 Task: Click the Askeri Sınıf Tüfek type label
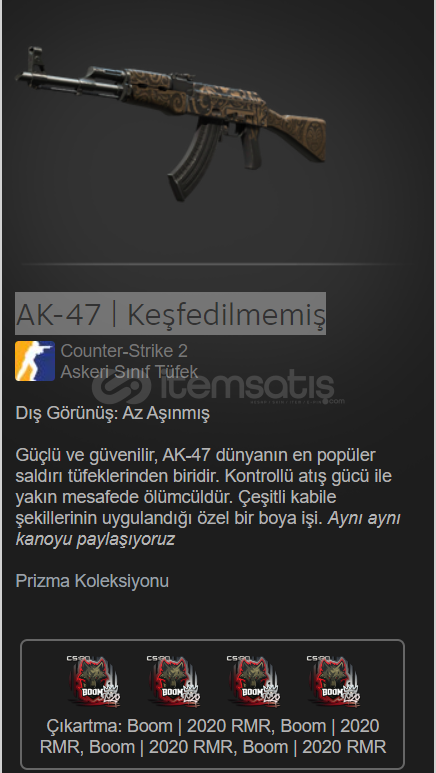(x=129, y=372)
